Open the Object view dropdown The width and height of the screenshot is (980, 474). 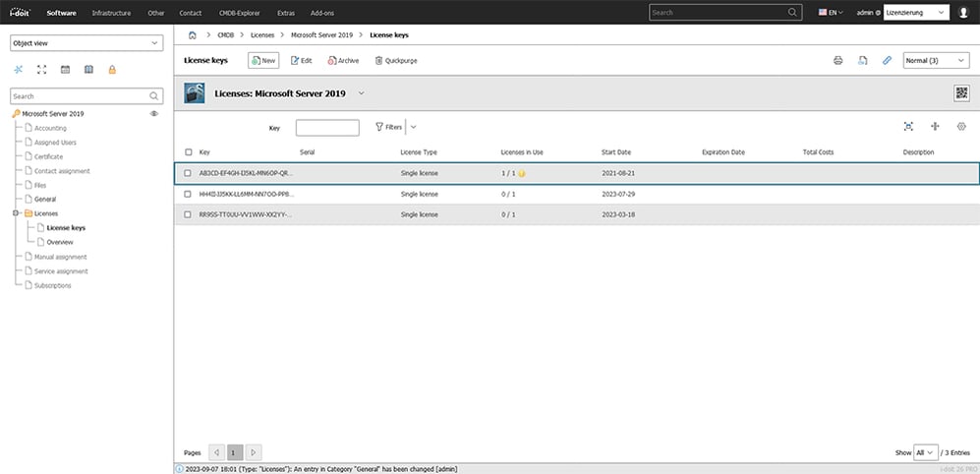pos(86,43)
